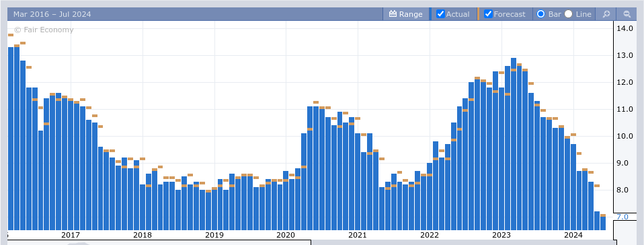Uncheck the Forecast data checkbox
644x245 pixels.
pyautogui.click(x=488, y=14)
